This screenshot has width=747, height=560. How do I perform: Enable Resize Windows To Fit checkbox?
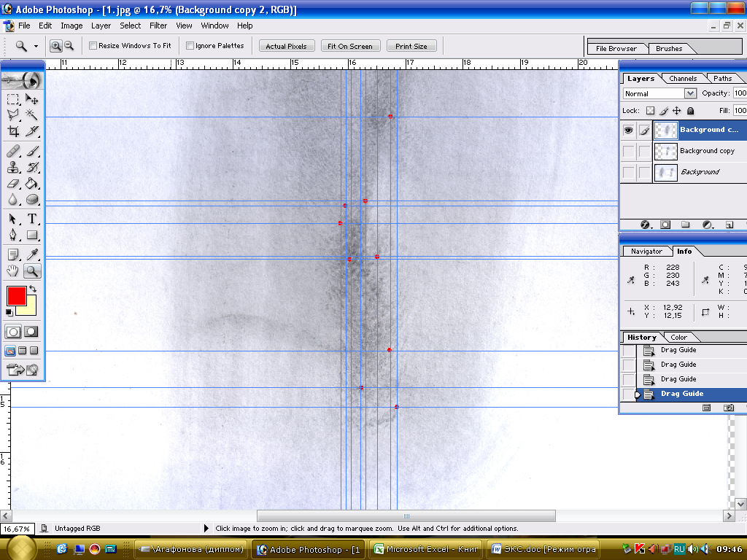tap(93, 46)
